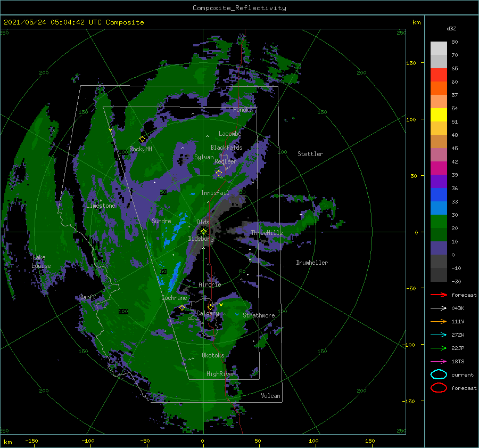Viewport: 479px width, 448px height.
Task: Click the red forecast ellipse icon
Action: pyautogui.click(x=439, y=388)
